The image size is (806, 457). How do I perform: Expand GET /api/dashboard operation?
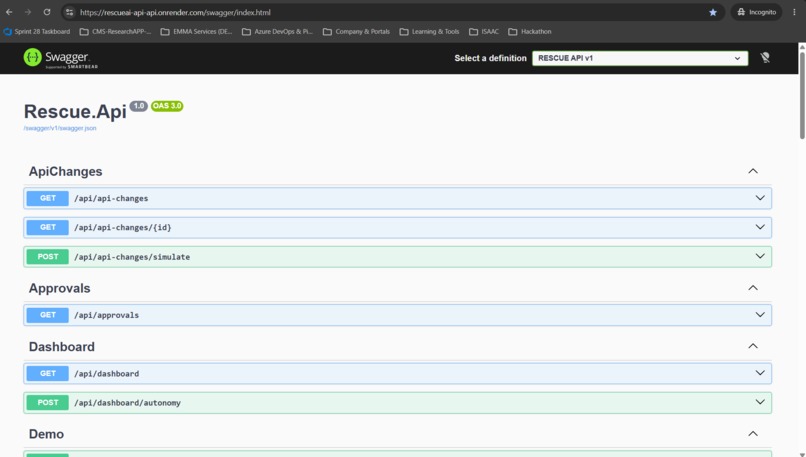[397, 373]
